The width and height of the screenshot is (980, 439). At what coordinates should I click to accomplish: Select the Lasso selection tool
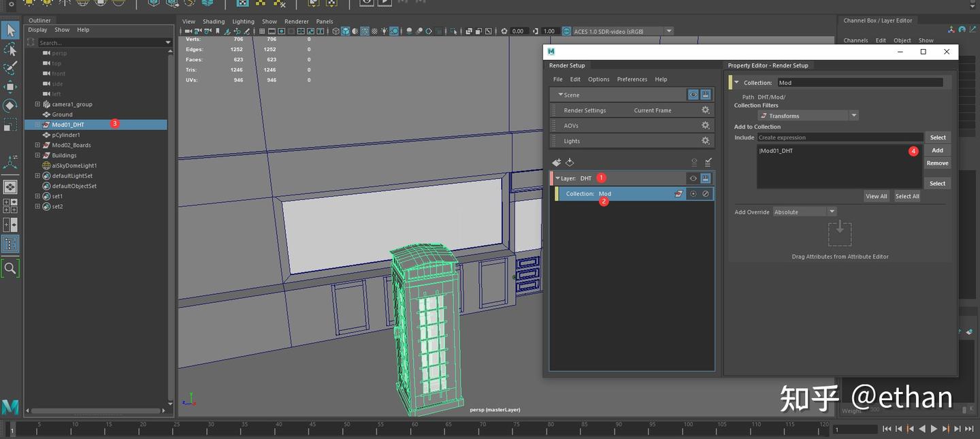[10, 49]
